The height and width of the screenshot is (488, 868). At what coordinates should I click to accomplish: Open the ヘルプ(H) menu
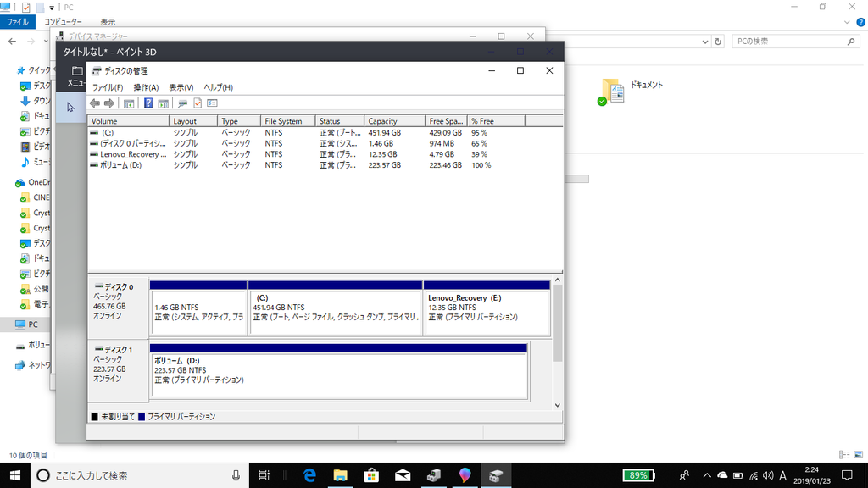click(x=218, y=87)
